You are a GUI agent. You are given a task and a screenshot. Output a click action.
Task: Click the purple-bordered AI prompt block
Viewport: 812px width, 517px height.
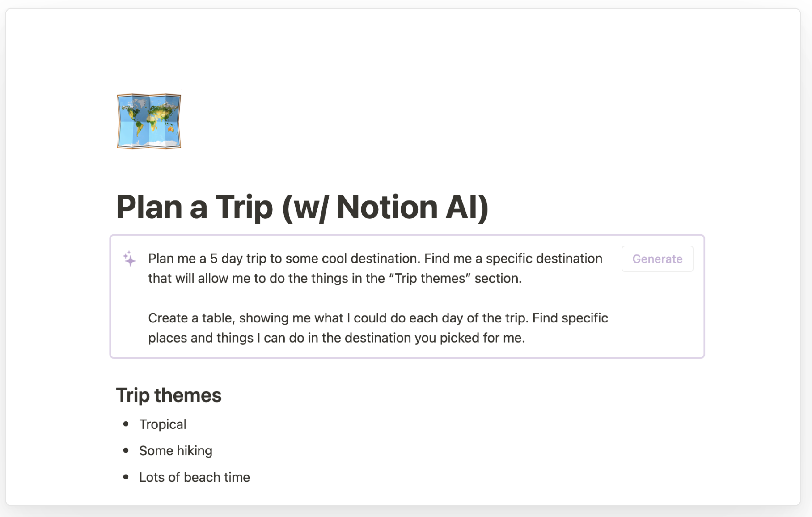tap(402, 295)
